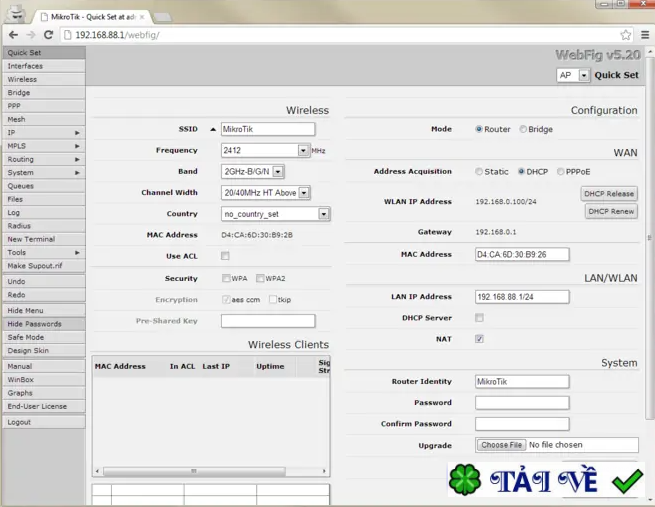Open Interfaces in the sidebar menu
This screenshot has height=507, width=655.
tap(42, 66)
